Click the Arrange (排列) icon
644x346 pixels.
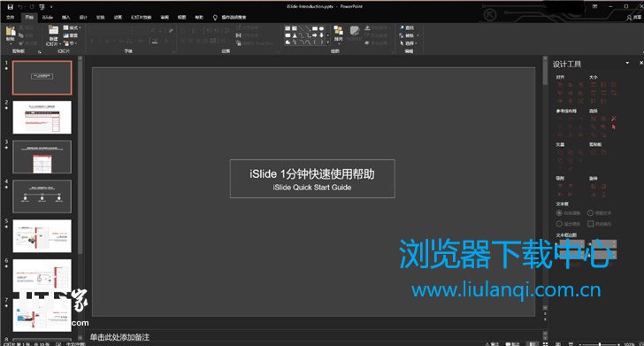[x=339, y=30]
